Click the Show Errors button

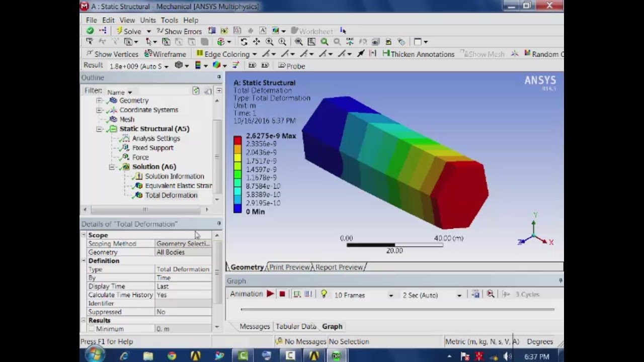tap(179, 31)
